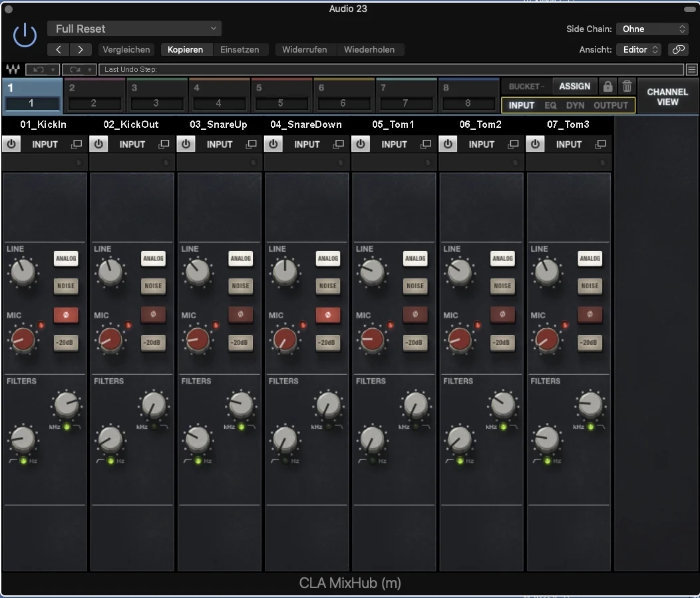
Task: Open the Waves undo history dropdown arrow
Action: click(x=53, y=69)
